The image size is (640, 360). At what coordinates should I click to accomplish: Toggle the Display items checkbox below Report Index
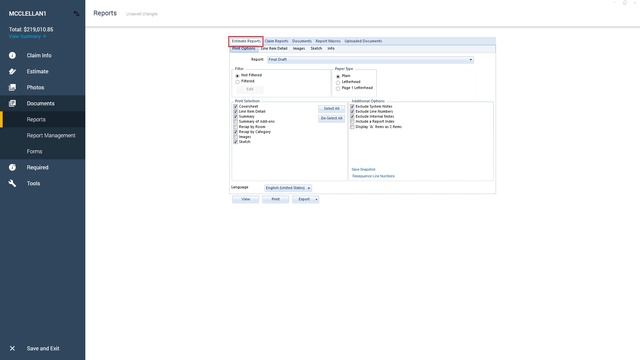352,127
